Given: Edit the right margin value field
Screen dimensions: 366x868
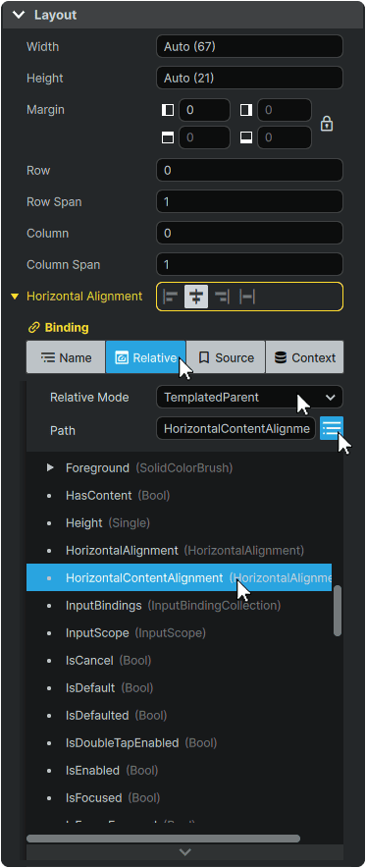Looking at the screenshot, I should [285, 110].
